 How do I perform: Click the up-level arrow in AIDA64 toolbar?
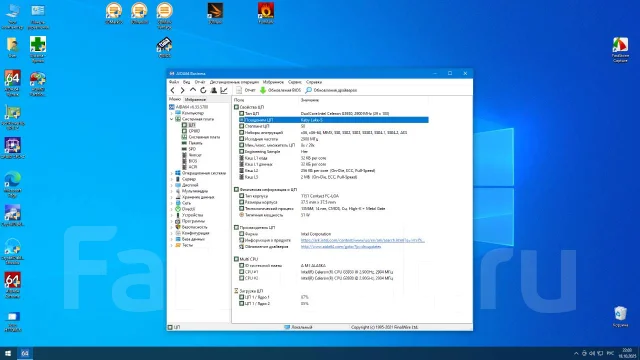[193, 90]
